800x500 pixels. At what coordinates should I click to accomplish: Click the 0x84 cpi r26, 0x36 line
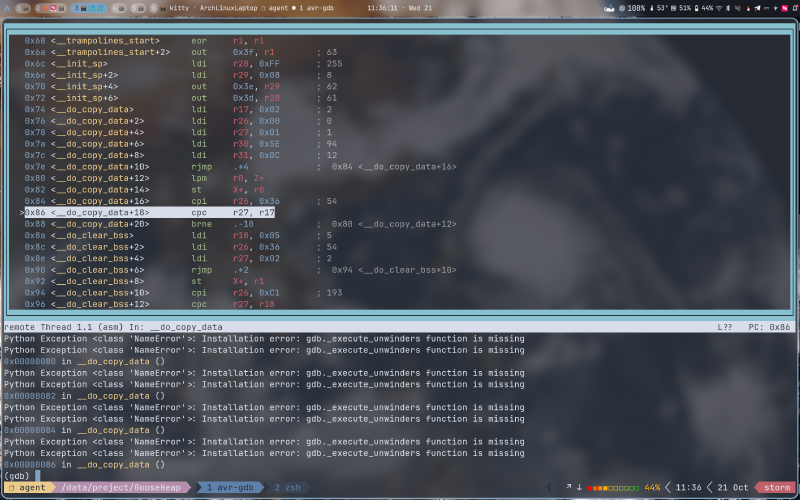[181, 201]
